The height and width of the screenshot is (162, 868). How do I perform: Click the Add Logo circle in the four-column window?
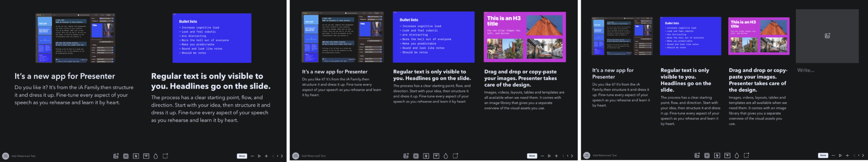point(587,155)
